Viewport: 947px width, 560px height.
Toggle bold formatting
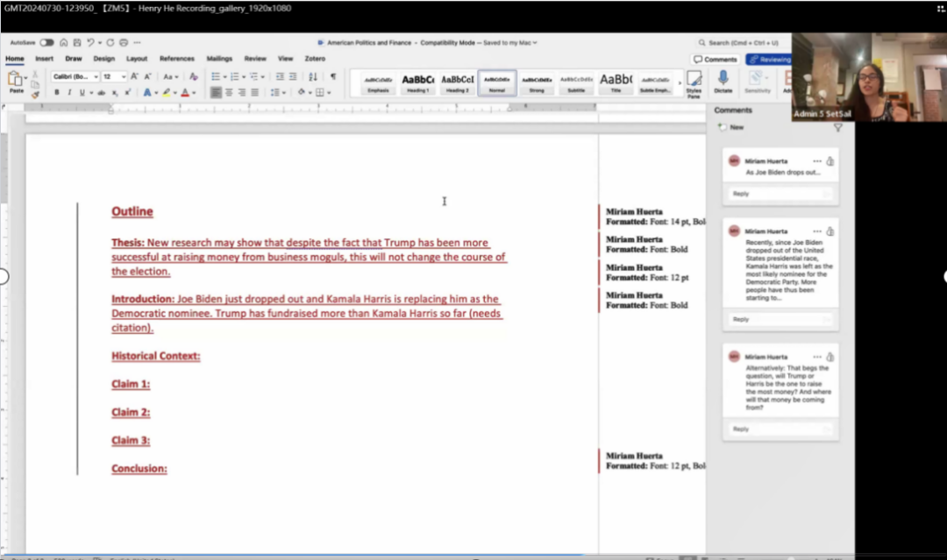tap(57, 92)
